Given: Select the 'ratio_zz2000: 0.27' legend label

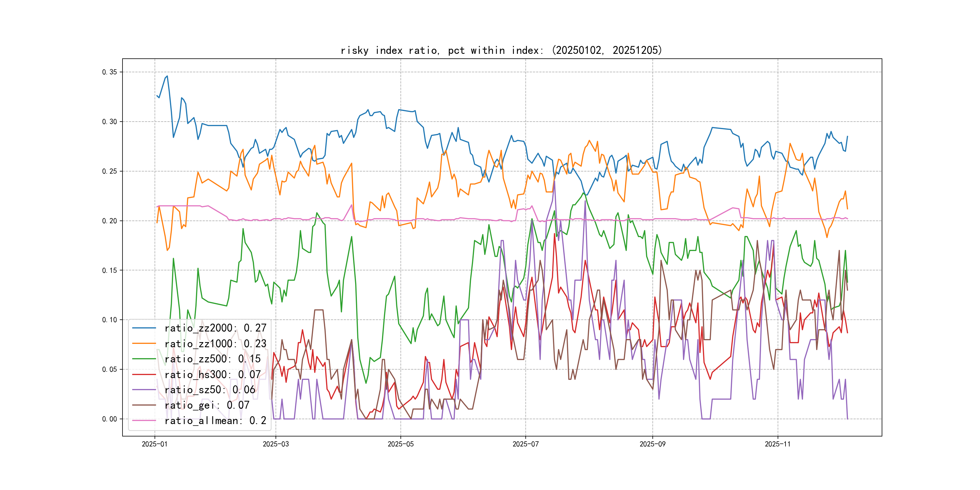Looking at the screenshot, I should click(215, 328).
